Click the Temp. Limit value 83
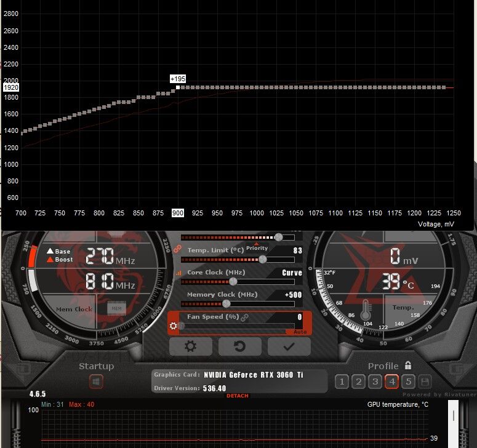This screenshot has width=477, height=448. [x=297, y=250]
